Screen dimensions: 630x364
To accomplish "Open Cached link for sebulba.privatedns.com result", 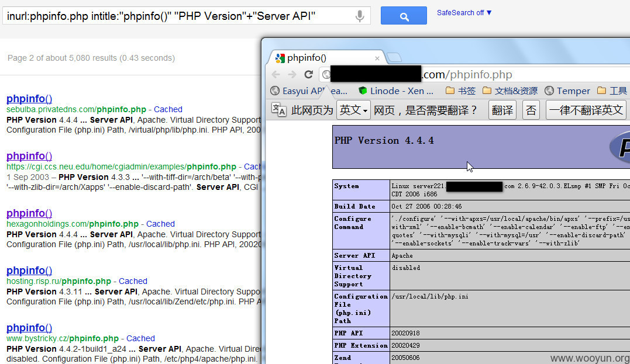I will (168, 109).
